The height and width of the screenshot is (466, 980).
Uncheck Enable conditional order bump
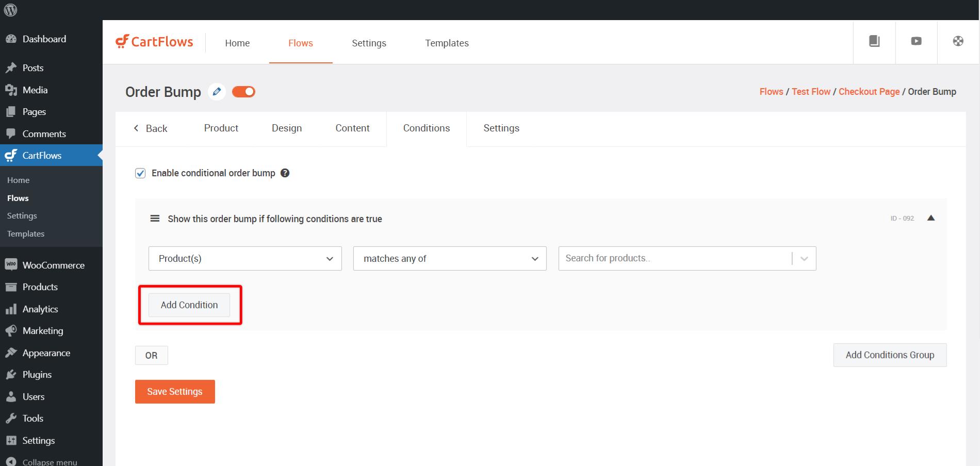(140, 173)
